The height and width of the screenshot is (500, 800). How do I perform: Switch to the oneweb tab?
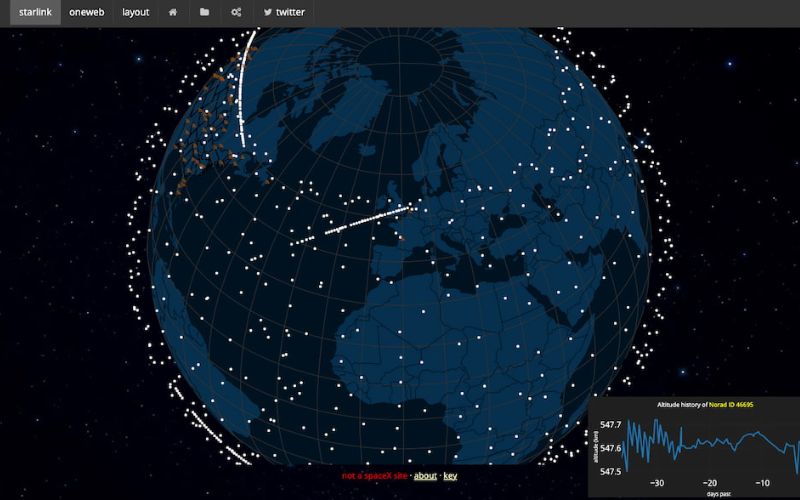coord(86,12)
